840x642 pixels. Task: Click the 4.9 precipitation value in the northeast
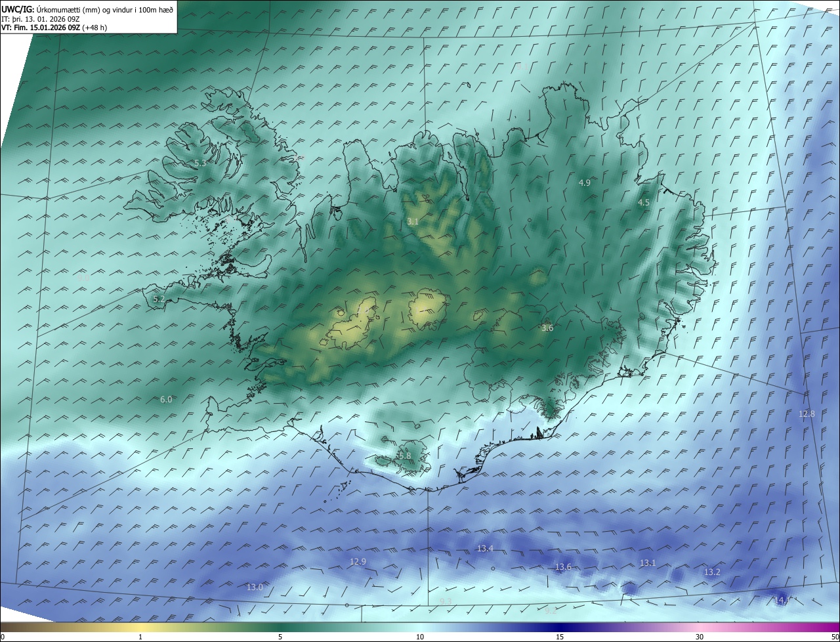point(585,182)
